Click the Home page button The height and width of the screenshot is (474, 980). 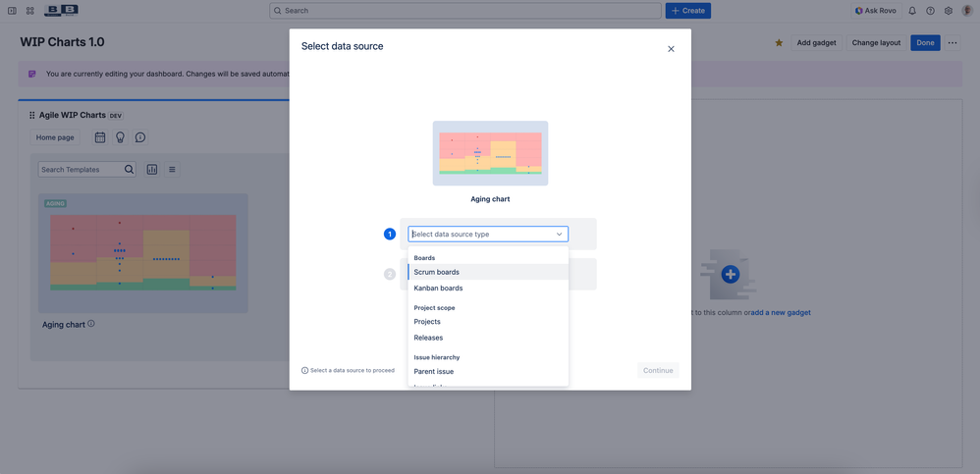click(55, 137)
